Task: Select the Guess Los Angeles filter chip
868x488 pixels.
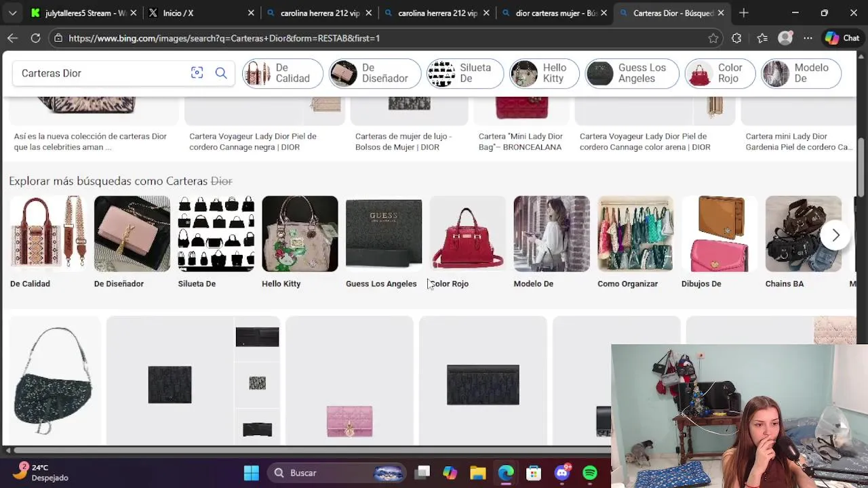Action: tap(631, 73)
